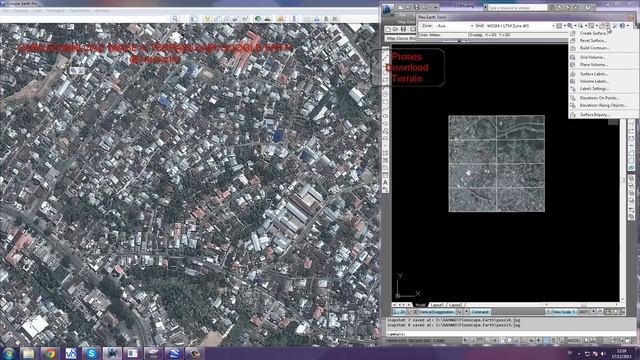Click Save in AutoCAD quick access toolbar
The width and height of the screenshot is (640, 360).
[x=416, y=7]
